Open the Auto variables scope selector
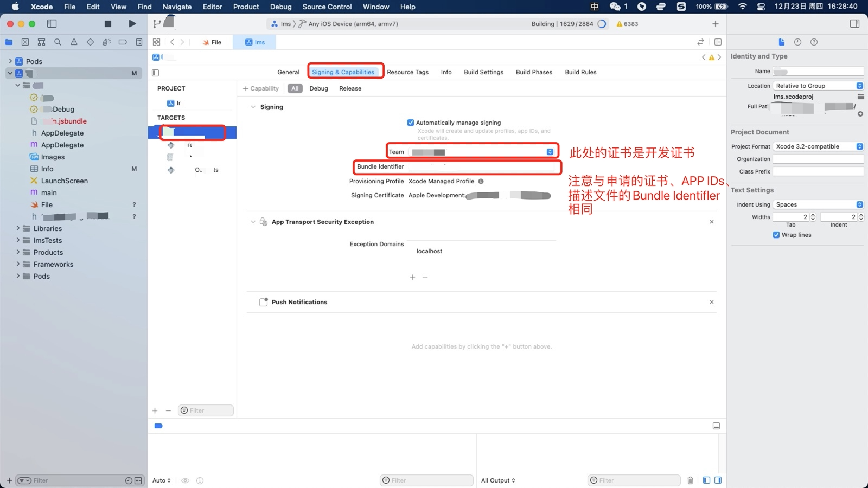868x488 pixels. point(162,480)
